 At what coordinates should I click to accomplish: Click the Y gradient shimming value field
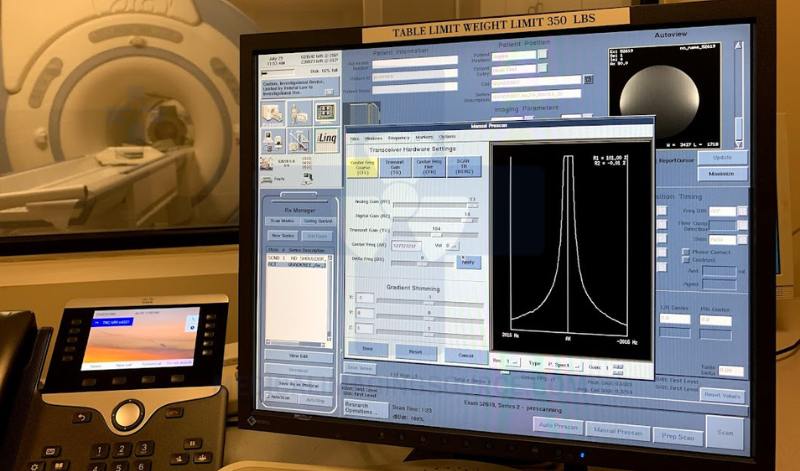coord(364,312)
